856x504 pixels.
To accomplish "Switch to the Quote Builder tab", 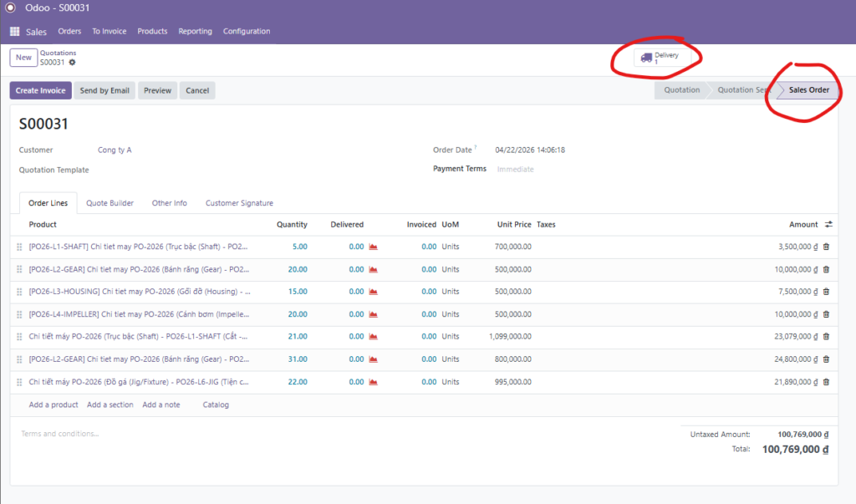I will pyautogui.click(x=110, y=203).
